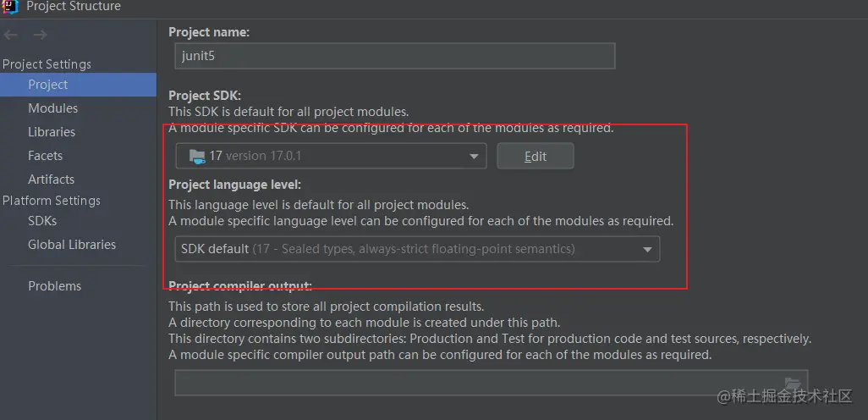Go to Libraries in Project Settings
The image size is (868, 420).
coord(52,132)
